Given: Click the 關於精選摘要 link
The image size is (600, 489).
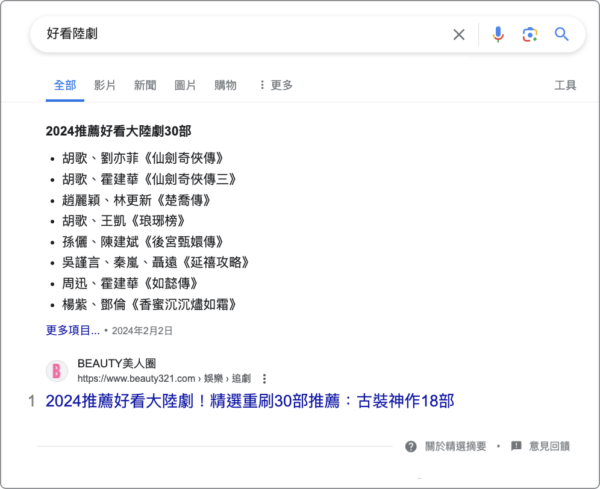Looking at the screenshot, I should click(x=455, y=446).
